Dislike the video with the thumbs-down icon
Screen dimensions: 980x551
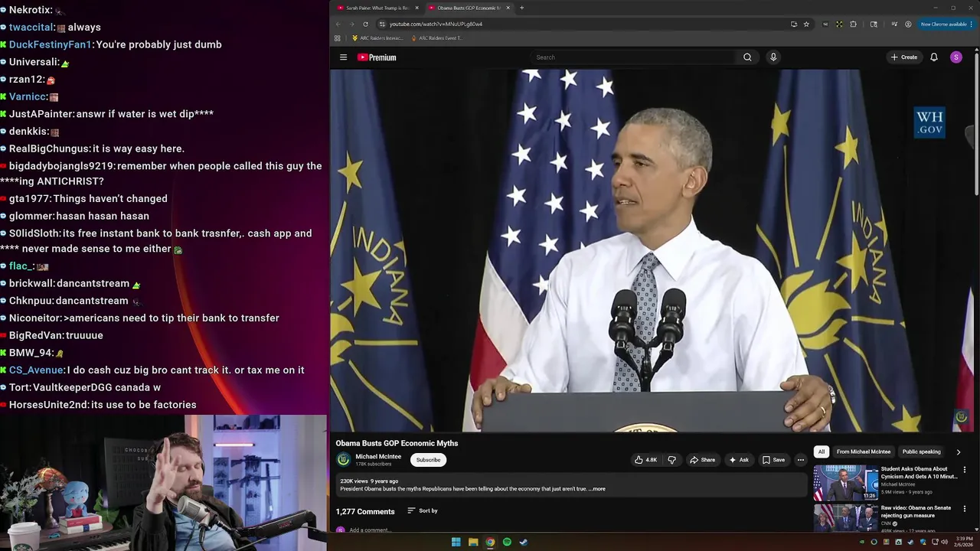tap(671, 460)
